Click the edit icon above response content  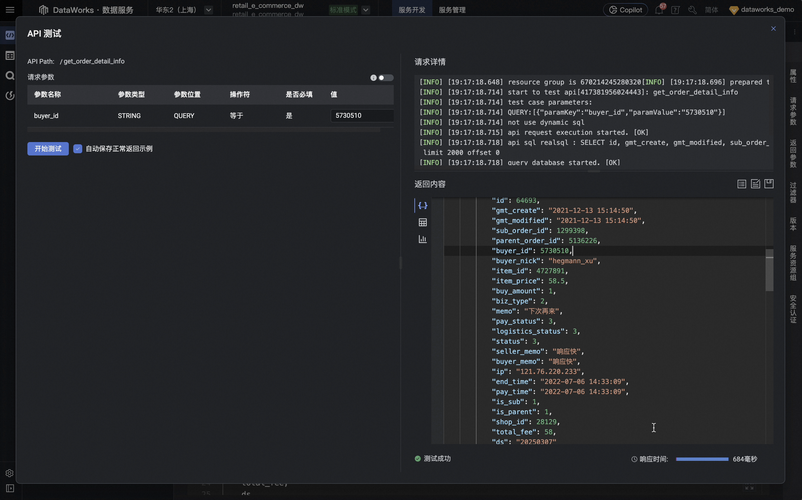point(755,184)
